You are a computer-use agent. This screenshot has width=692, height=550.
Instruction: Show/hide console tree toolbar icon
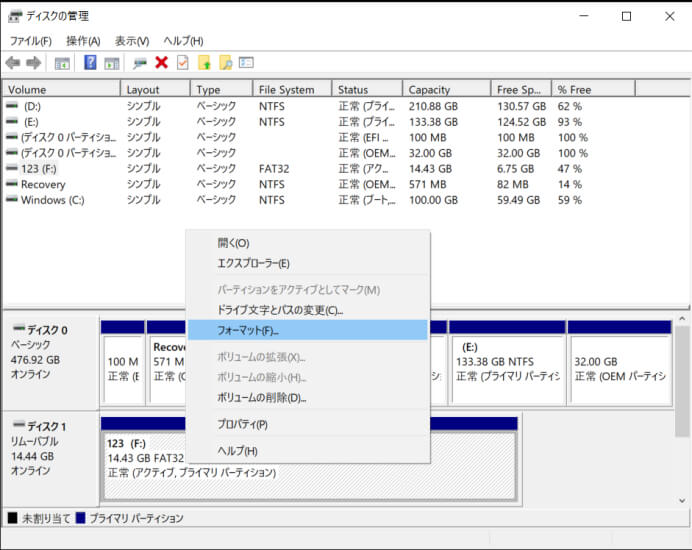pos(62,64)
